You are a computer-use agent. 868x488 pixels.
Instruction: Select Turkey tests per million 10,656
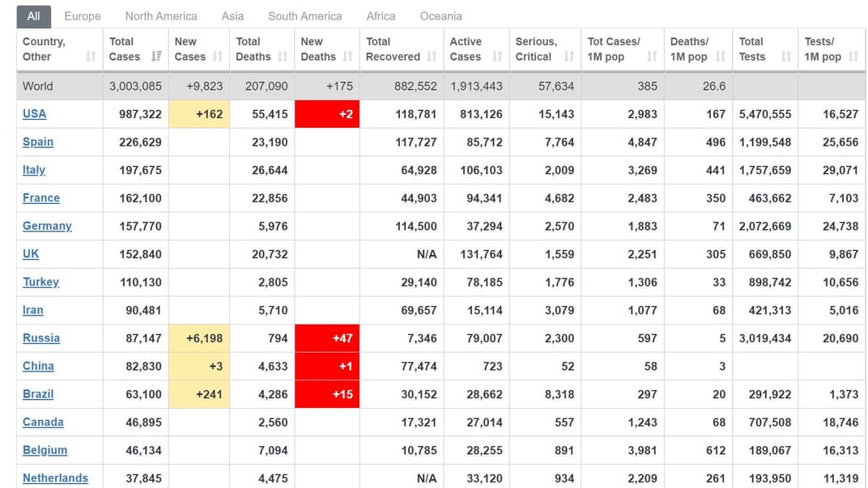(x=840, y=282)
